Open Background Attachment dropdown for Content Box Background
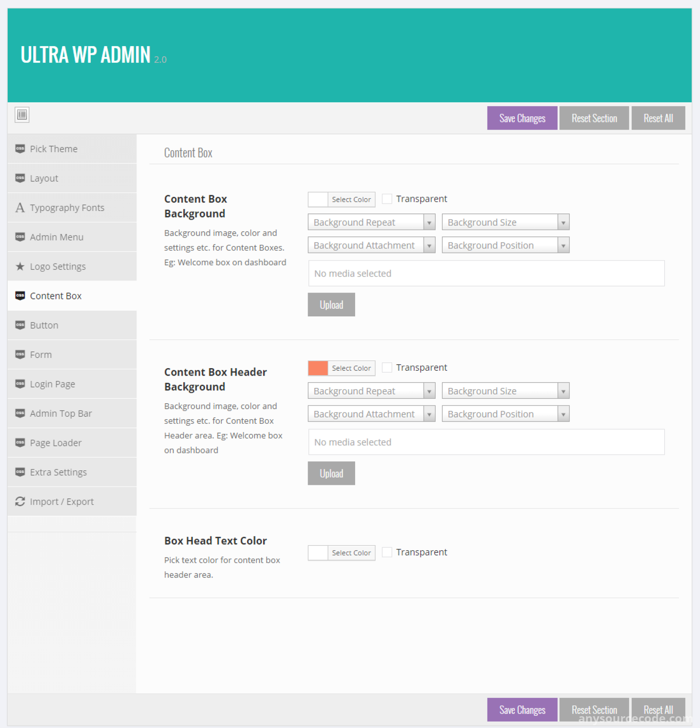 [371, 245]
